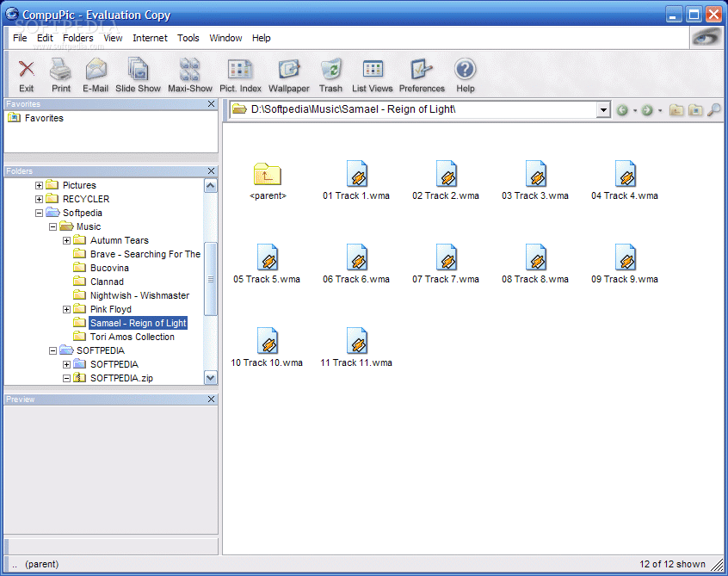728x576 pixels.
Task: Go back with the green back arrow
Action: click(622, 110)
